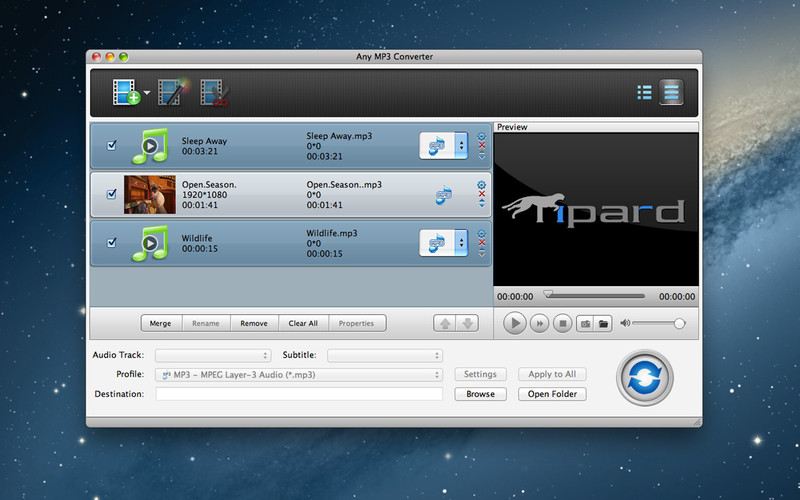This screenshot has width=800, height=500.
Task: Click the profile Settings button
Action: (480, 374)
